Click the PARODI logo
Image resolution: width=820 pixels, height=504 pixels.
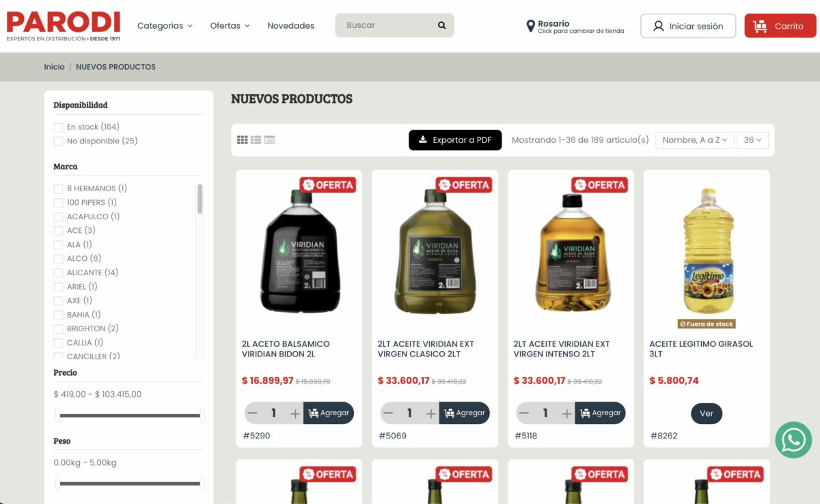tap(64, 26)
